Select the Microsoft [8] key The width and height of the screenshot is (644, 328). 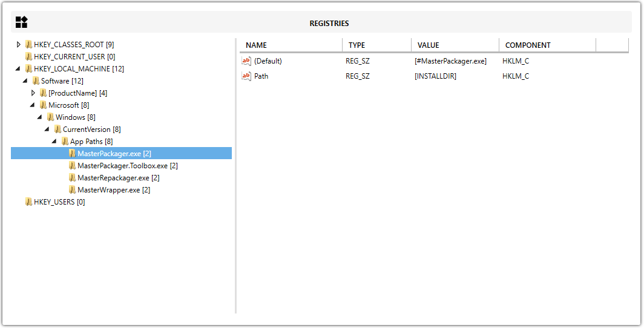coord(68,105)
